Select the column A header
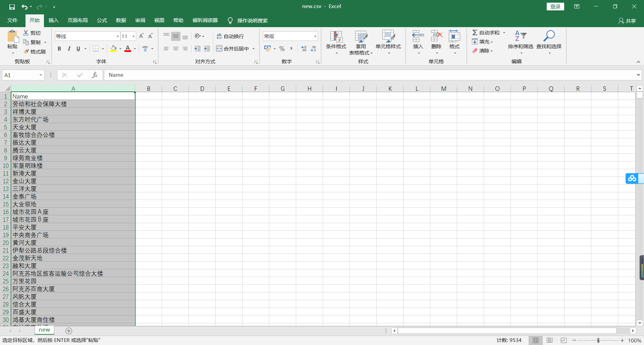The height and width of the screenshot is (345, 644). tap(73, 88)
